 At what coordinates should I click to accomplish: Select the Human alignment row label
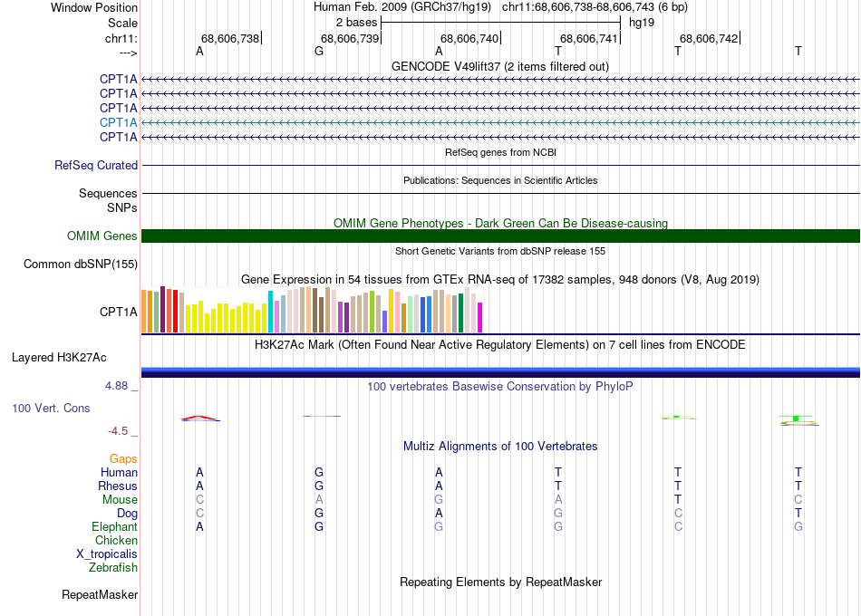click(x=119, y=472)
